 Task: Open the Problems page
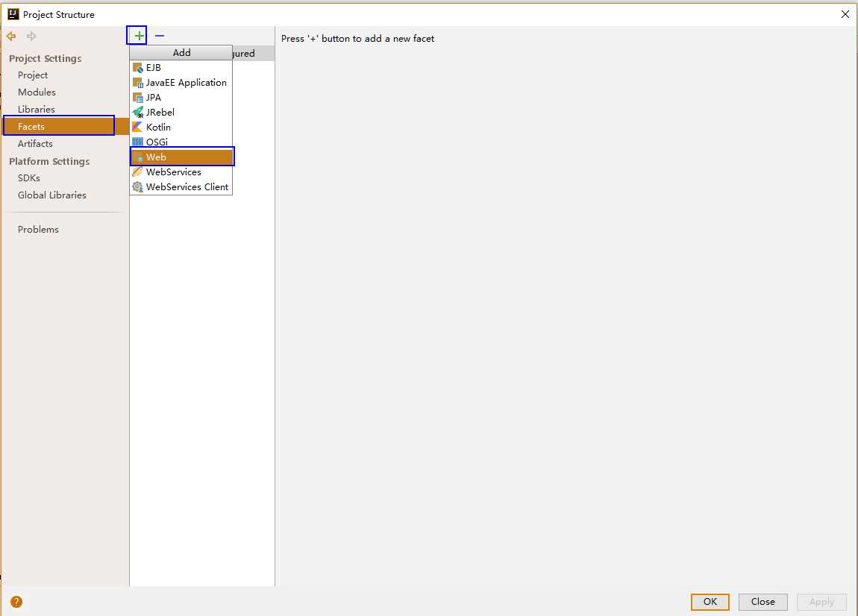(x=38, y=229)
